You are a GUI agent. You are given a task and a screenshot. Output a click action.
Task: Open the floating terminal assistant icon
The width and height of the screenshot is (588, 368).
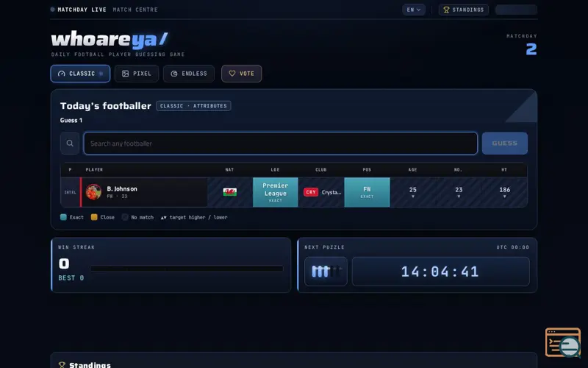pyautogui.click(x=563, y=342)
